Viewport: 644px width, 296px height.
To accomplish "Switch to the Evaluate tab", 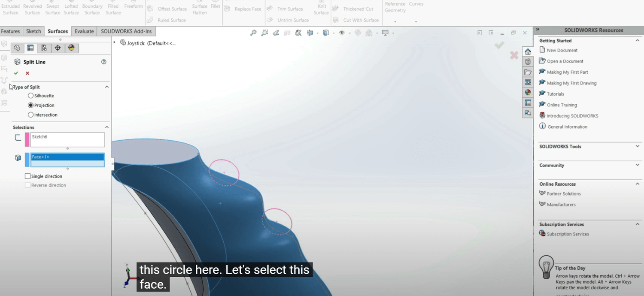I will click(84, 31).
